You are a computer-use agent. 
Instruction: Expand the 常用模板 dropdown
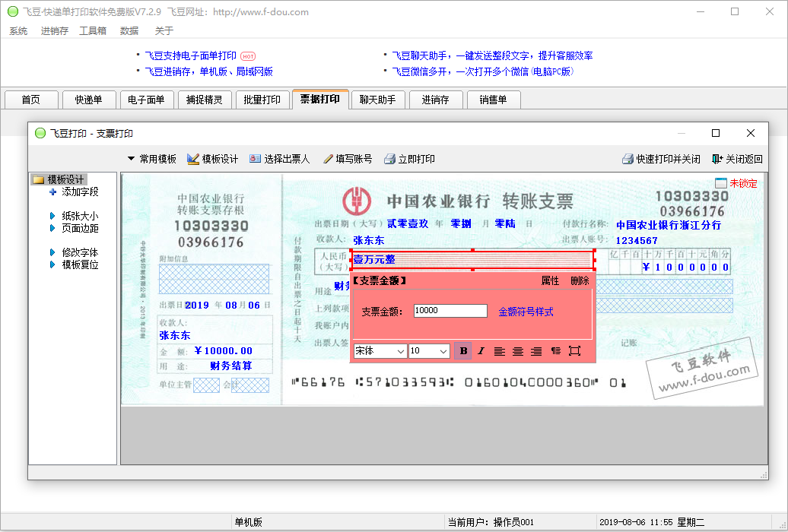(x=152, y=160)
